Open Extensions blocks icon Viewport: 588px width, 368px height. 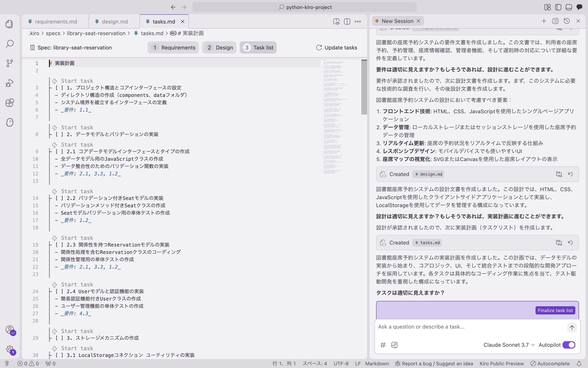9,103
